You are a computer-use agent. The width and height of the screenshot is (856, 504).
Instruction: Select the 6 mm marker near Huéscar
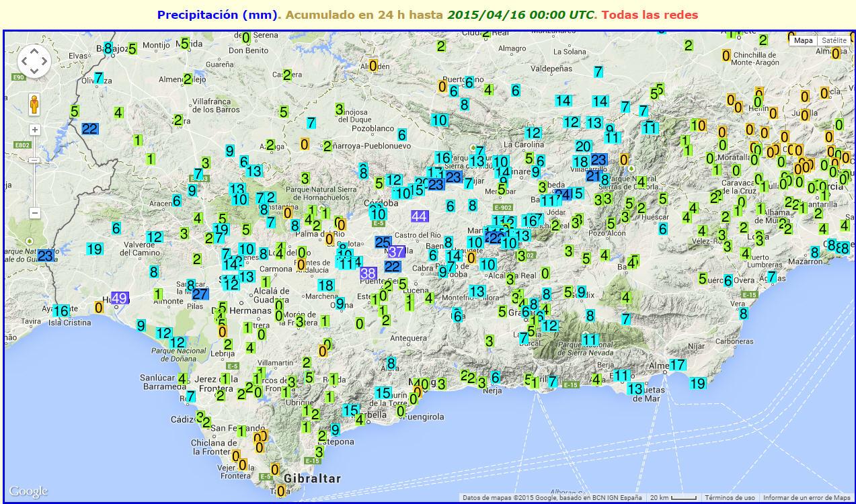(662, 229)
